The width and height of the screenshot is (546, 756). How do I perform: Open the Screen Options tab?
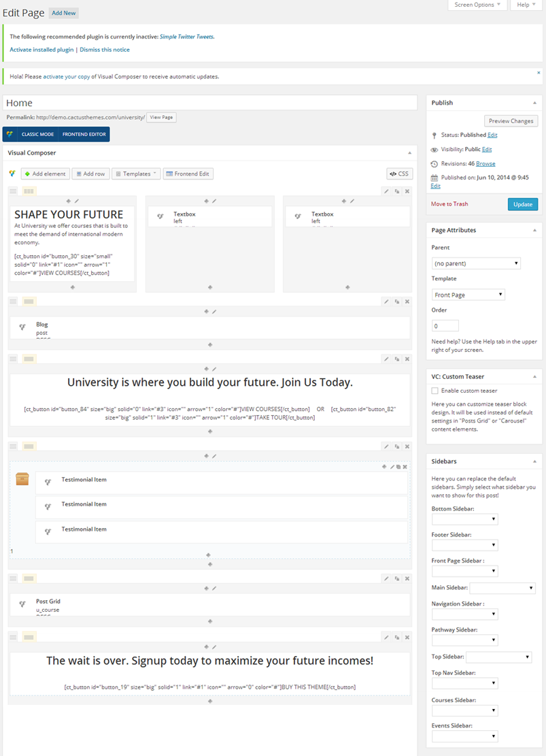point(477,5)
